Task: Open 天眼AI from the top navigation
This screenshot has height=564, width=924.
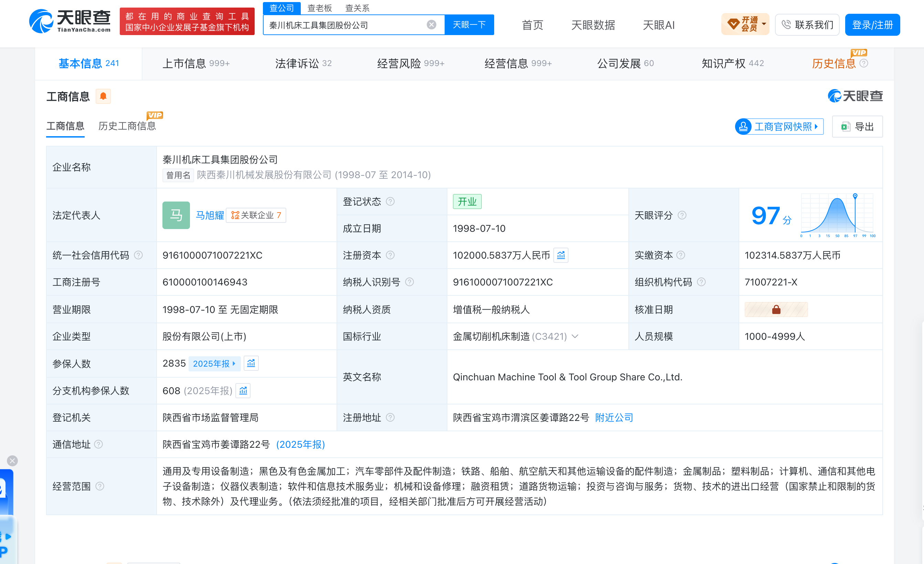Action: coord(658,25)
